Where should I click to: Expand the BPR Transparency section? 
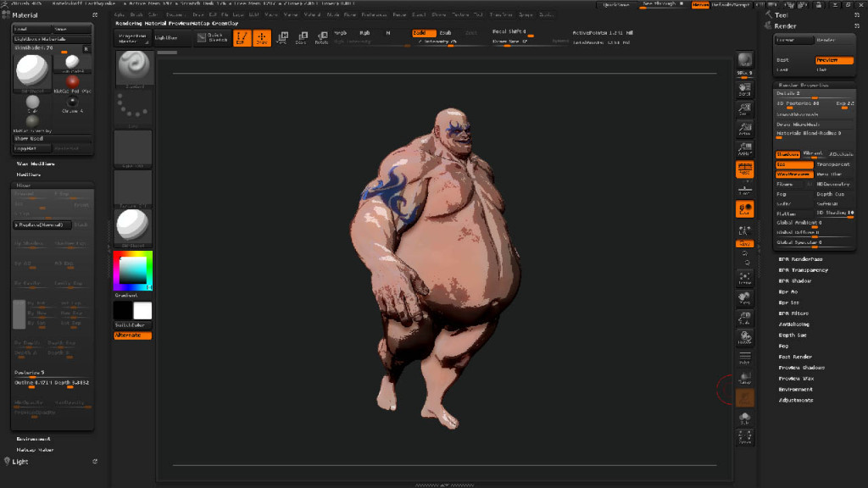click(804, 270)
